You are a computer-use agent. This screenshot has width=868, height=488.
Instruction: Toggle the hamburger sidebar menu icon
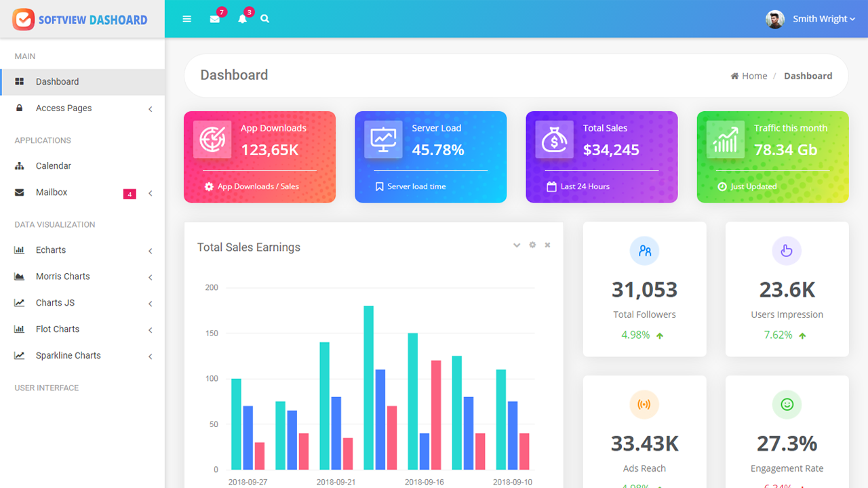tap(187, 19)
